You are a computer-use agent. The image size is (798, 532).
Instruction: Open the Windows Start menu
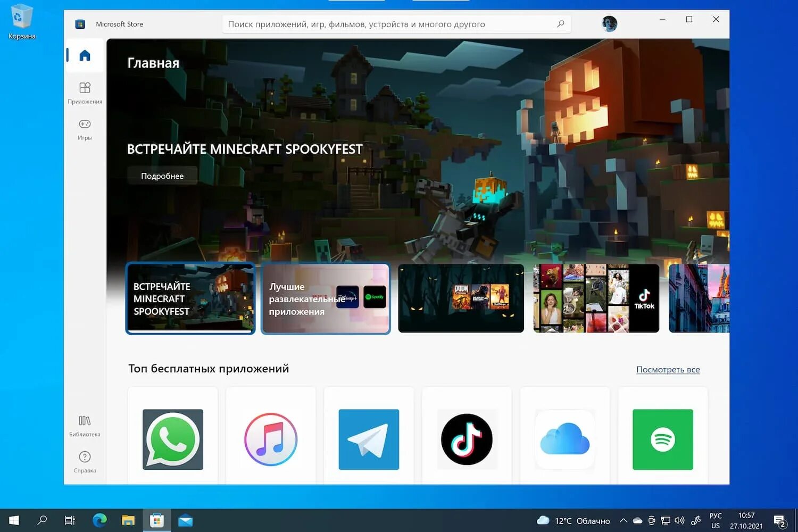14,520
